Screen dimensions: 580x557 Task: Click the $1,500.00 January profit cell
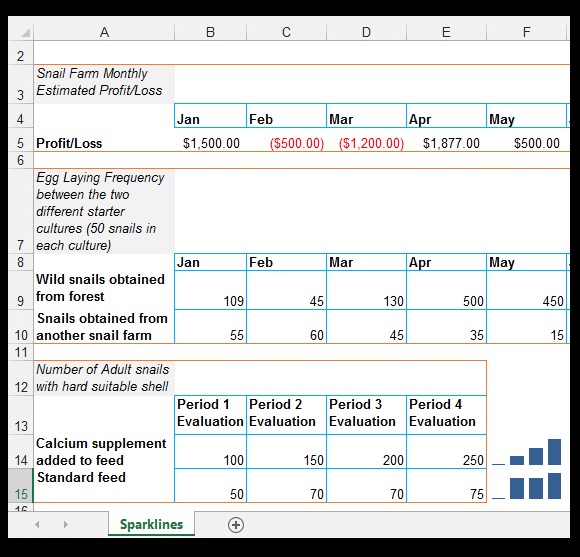pos(210,143)
